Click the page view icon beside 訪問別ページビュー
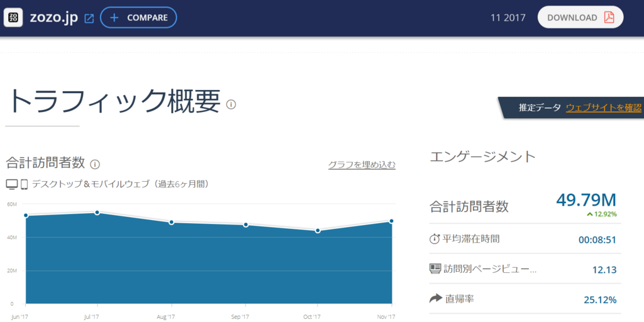The image size is (644, 322). 435,269
